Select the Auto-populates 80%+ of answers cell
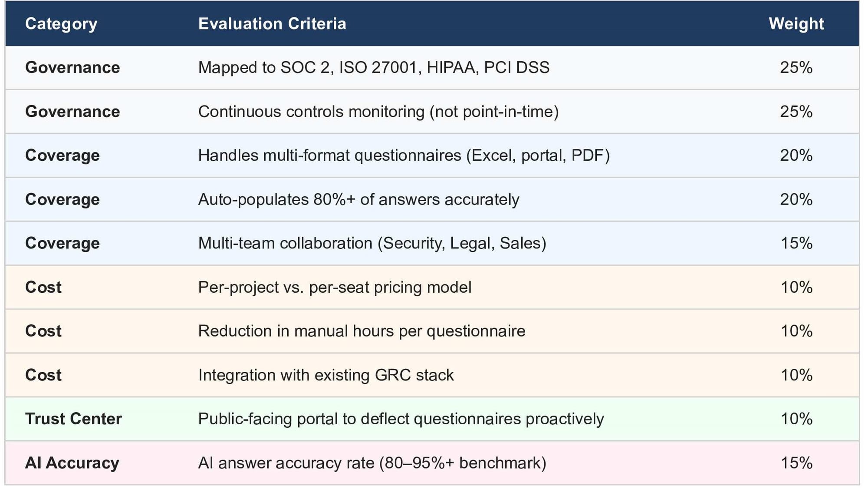 [x=358, y=199]
